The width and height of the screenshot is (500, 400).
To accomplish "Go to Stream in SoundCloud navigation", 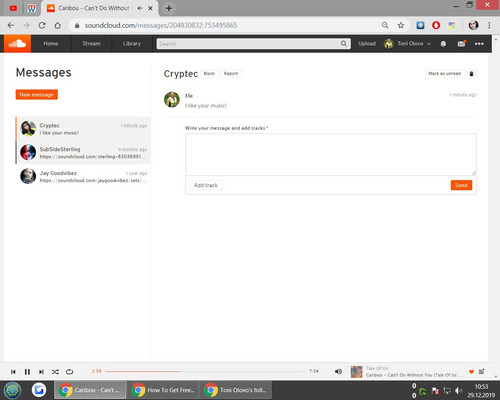I will tap(91, 44).
